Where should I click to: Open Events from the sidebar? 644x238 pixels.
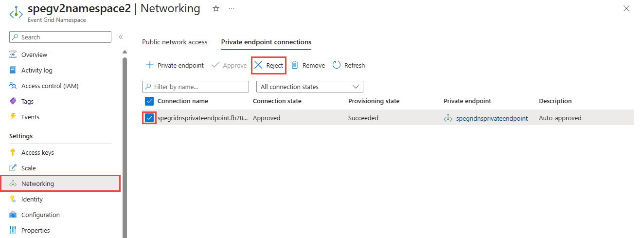click(30, 117)
